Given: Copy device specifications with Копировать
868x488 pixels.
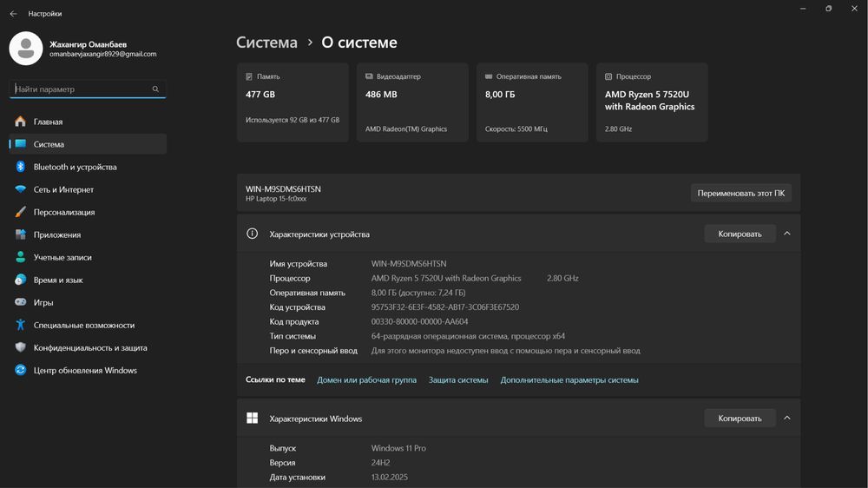Looking at the screenshot, I should click(x=740, y=234).
